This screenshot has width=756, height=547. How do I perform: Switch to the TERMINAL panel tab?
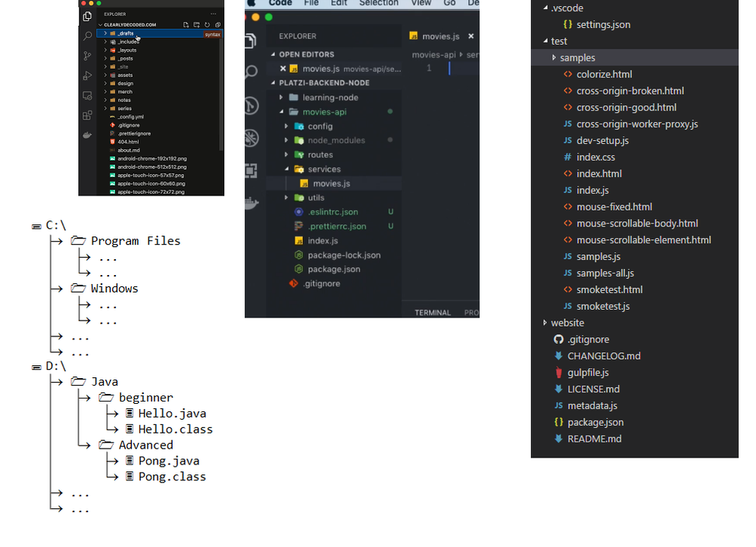click(433, 312)
